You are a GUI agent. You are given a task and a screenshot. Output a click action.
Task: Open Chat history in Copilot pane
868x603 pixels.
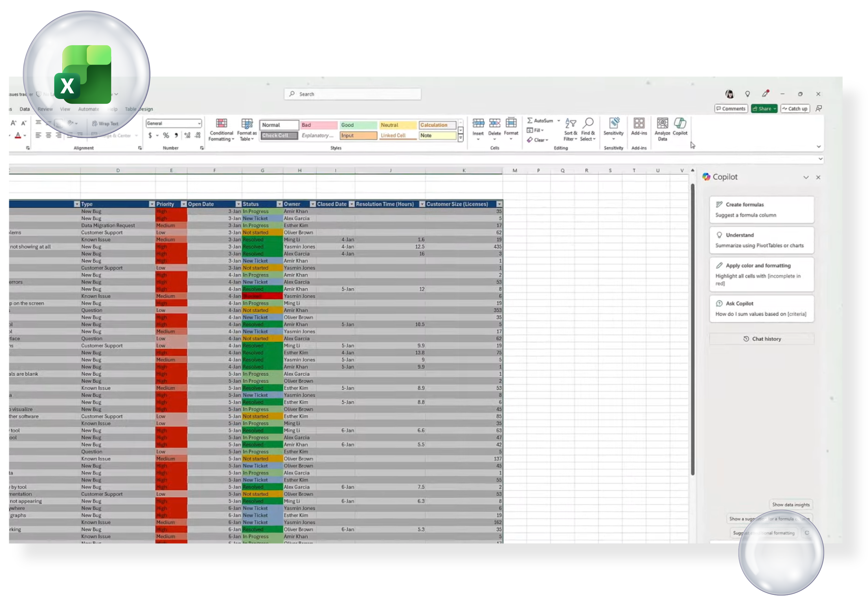762,339
